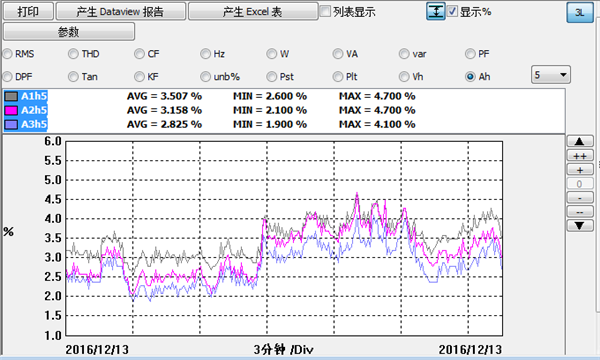Image resolution: width=600 pixels, height=360 pixels.
Task: Click the vertical auto-scale fit icon
Action: tap(436, 11)
